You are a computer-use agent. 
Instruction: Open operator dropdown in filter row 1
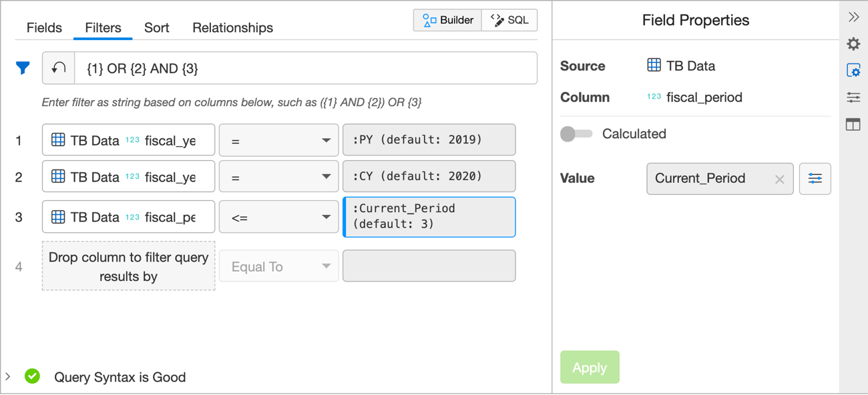point(279,140)
